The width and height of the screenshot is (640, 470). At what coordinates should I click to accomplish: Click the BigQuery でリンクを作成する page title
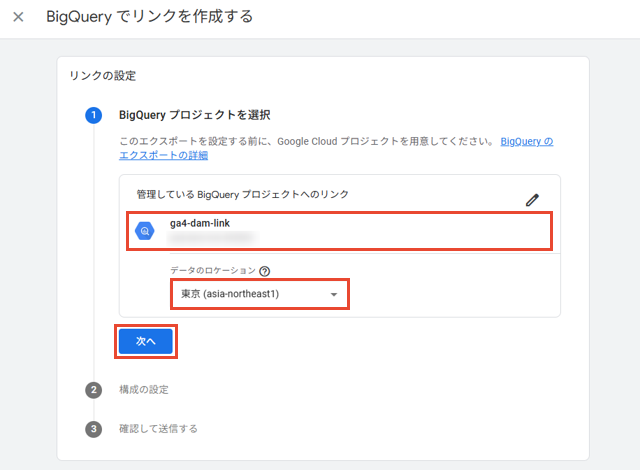[150, 17]
